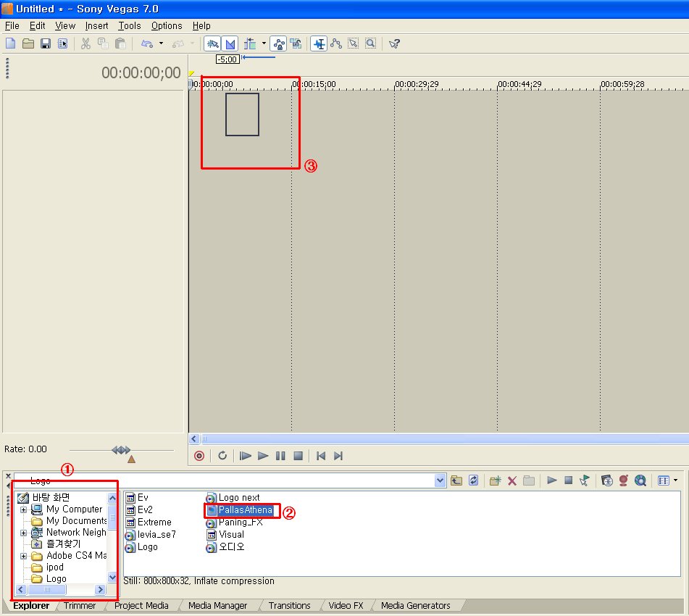Image resolution: width=689 pixels, height=616 pixels.
Task: Open the Tools menu
Action: pyautogui.click(x=130, y=26)
